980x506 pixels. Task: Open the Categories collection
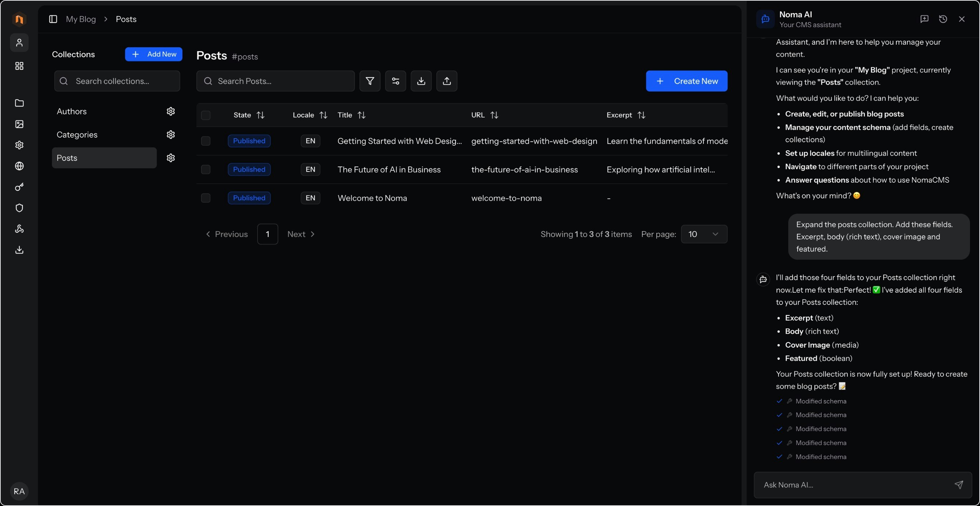tap(77, 135)
